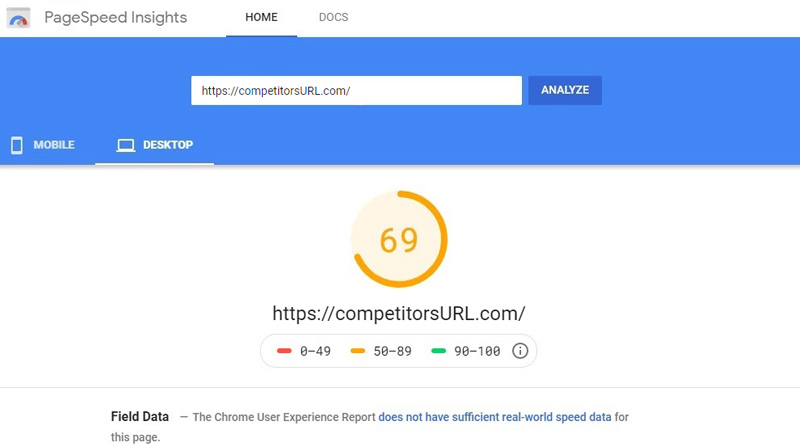Click the PageSpeed Insights title text
Viewport: 800px width, 444px height.
tap(116, 17)
